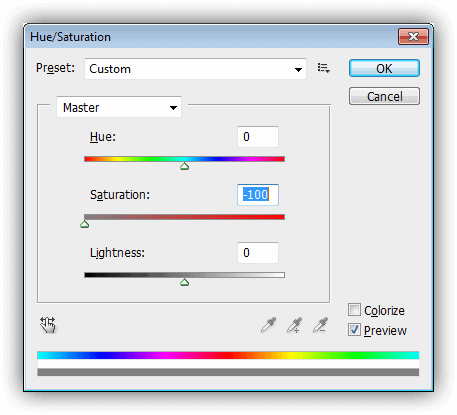Click the Saturation slider triangle handle
Image resolution: width=457 pixels, height=415 pixels.
(85, 224)
